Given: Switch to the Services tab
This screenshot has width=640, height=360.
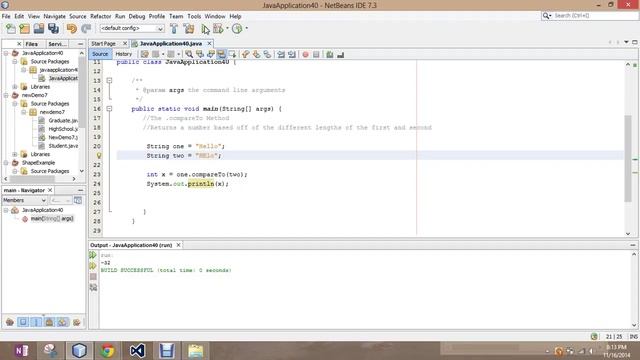Looking at the screenshot, I should tap(57, 44).
